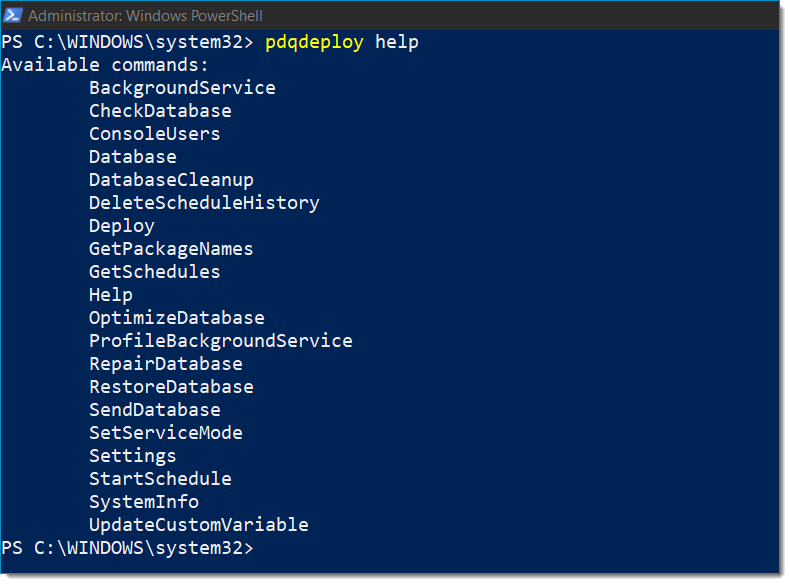Click the BackgroundService command text
This screenshot has height=584, width=790.
pos(182,88)
